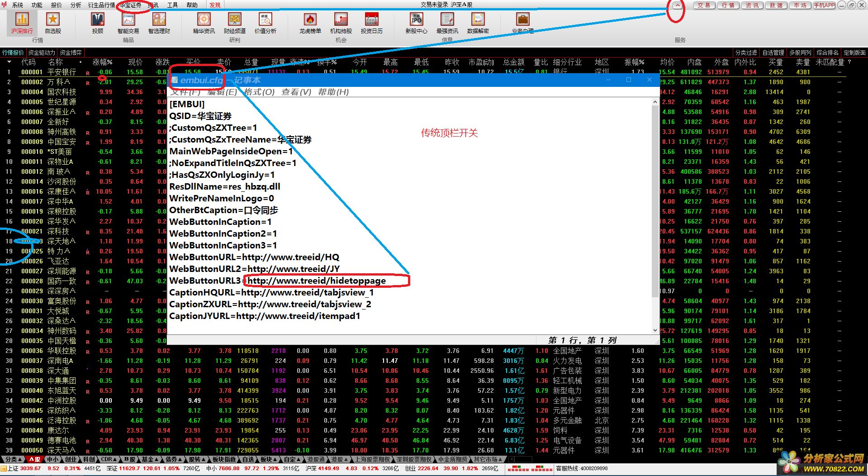
Task: Click the 交易 button
Action: point(704,5)
